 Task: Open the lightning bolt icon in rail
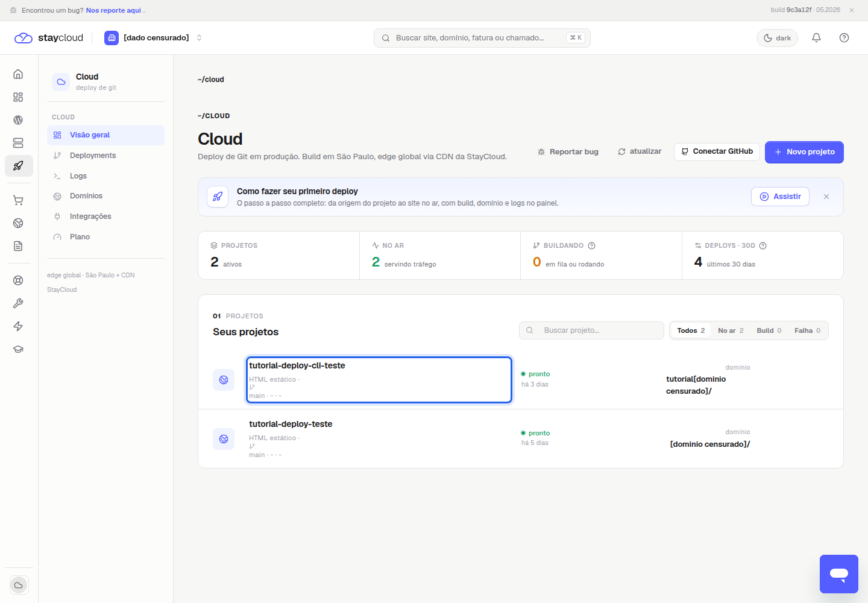pyautogui.click(x=18, y=326)
